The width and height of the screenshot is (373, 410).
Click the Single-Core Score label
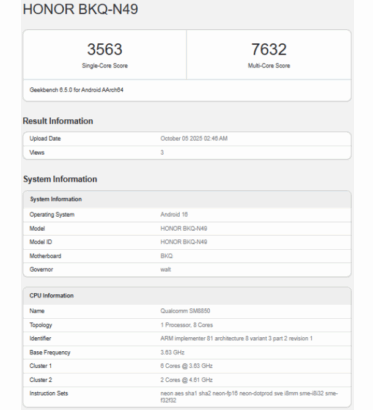pyautogui.click(x=105, y=66)
